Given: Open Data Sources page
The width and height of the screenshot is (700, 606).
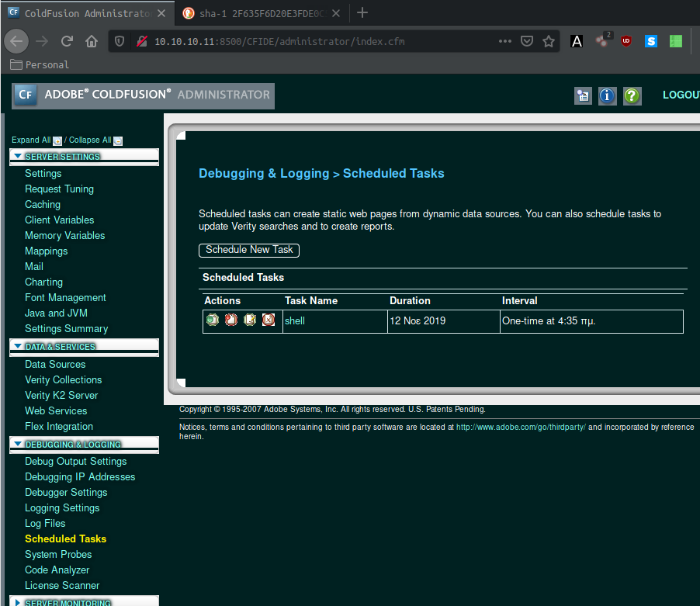Looking at the screenshot, I should (55, 364).
